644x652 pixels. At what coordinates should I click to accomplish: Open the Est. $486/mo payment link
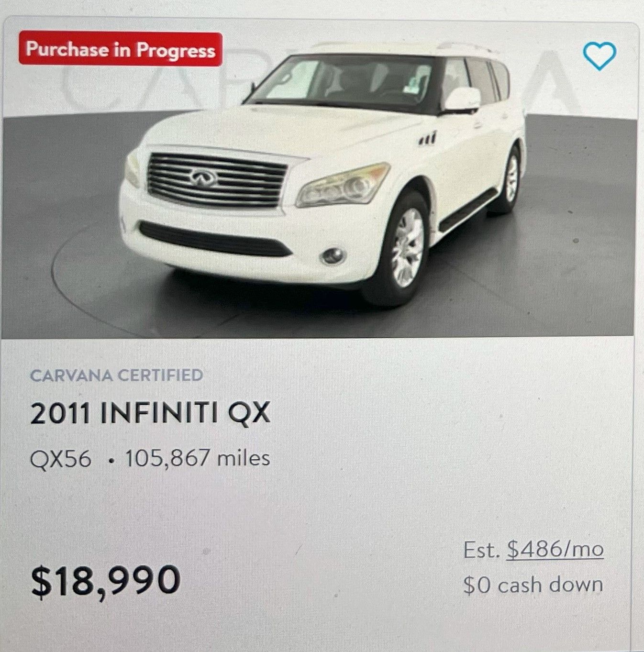[555, 550]
